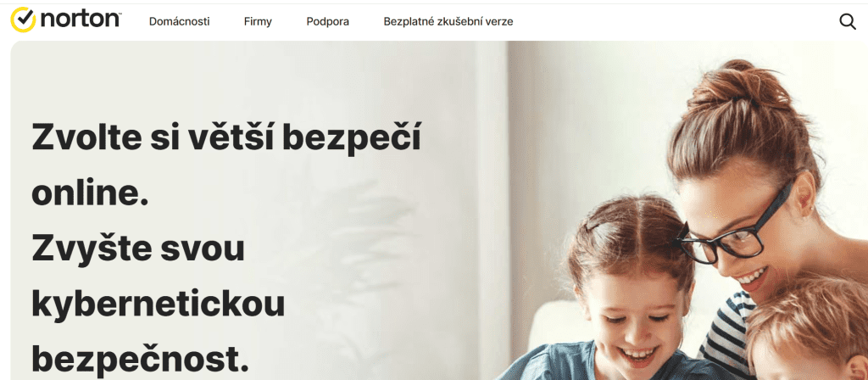Open Bezplatné zkušební verze link
The image size is (868, 380).
(448, 21)
